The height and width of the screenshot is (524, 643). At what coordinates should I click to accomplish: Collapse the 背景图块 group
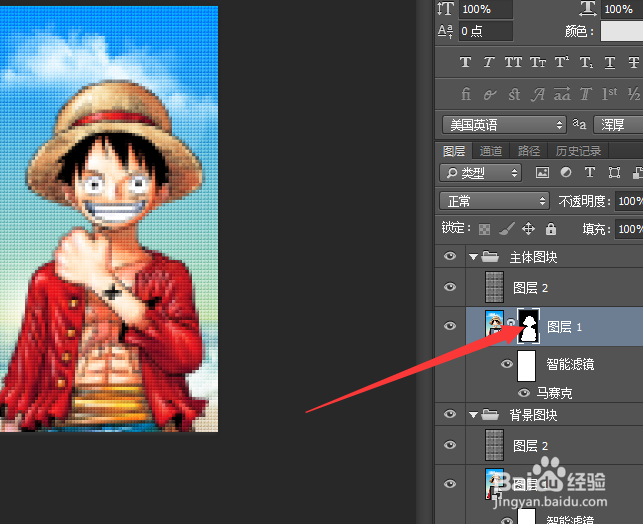[x=474, y=415]
